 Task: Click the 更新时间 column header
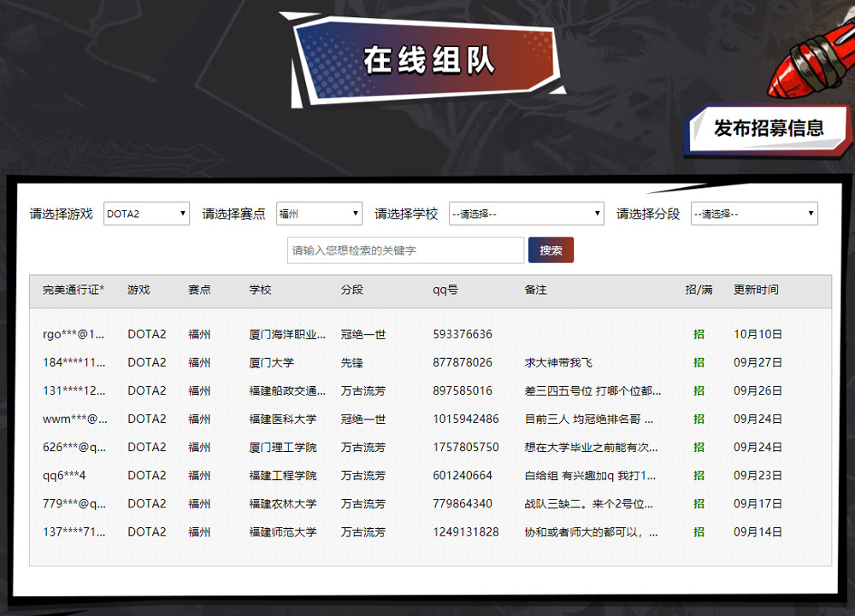click(756, 290)
